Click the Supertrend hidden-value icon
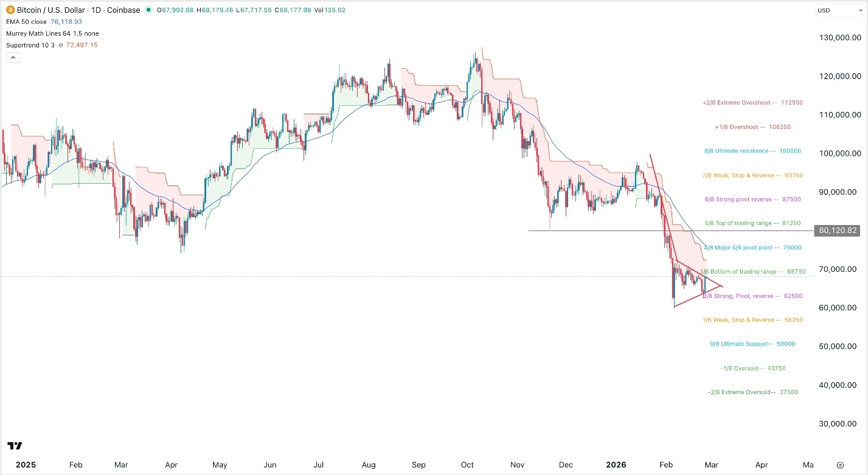868x475 pixels. tap(61, 45)
